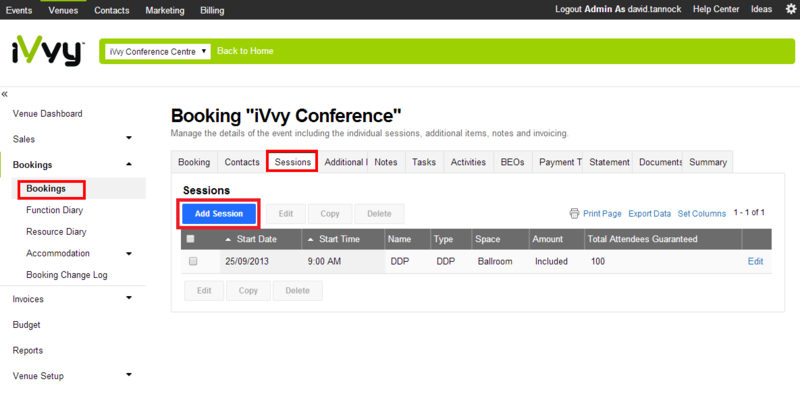Click the Back to Home link
This screenshot has width=800, height=398.
point(245,51)
